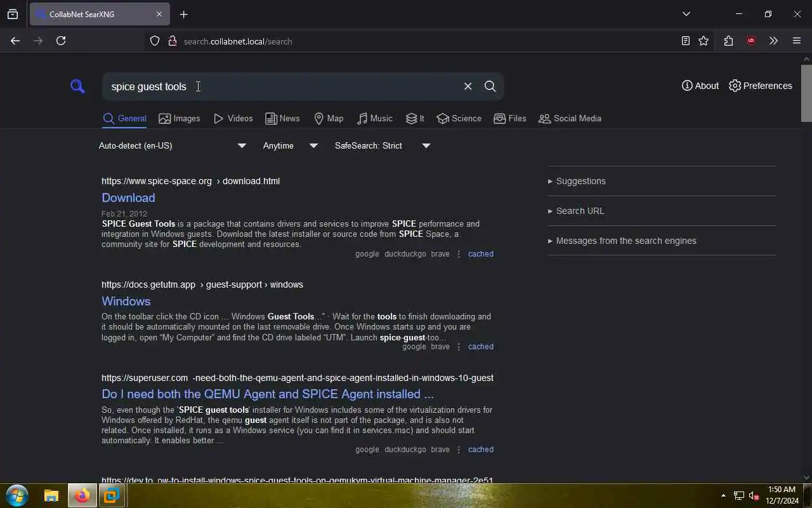The width and height of the screenshot is (812, 508).
Task: Open cached copy of spice-space Download result
Action: (481, 254)
